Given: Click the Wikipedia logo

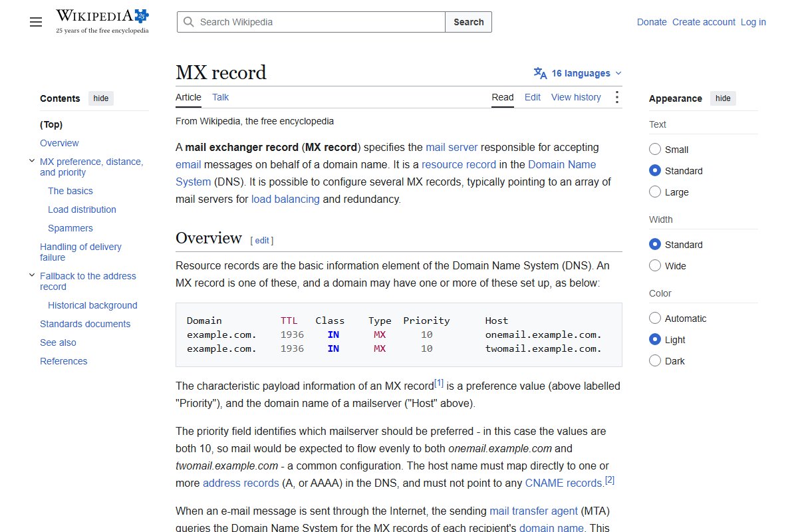Looking at the screenshot, I should coord(102,21).
